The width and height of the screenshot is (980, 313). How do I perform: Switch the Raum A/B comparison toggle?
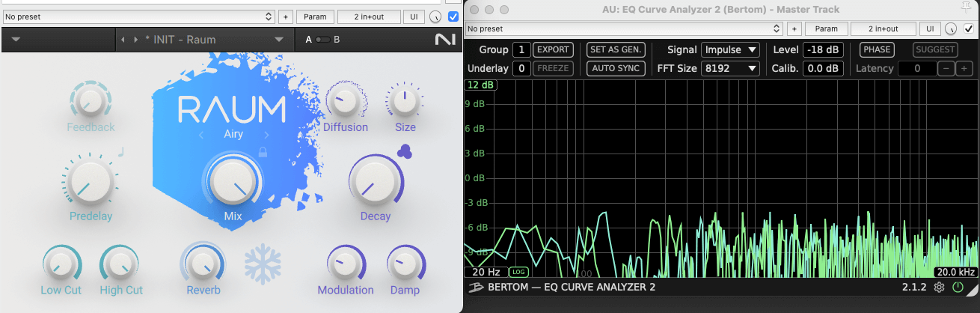(322, 40)
